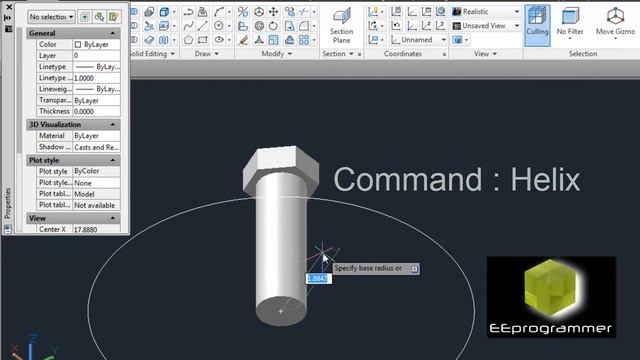Click the Erase modify tool

pyautogui.click(x=243, y=40)
